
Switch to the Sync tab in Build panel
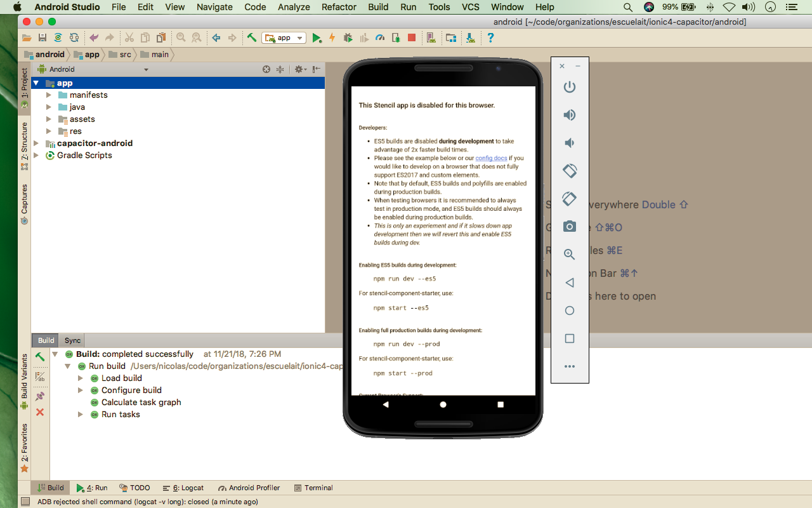coord(71,340)
